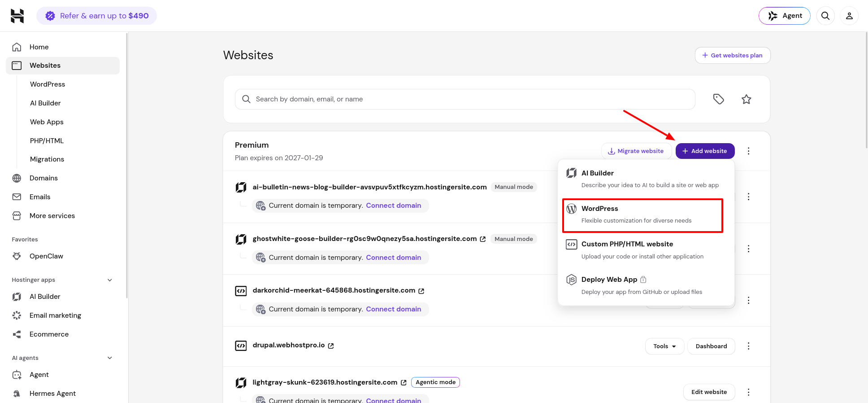Screen dimensions: 868x403
Task: Select AI Builder from Add website menu
Action: click(646, 179)
